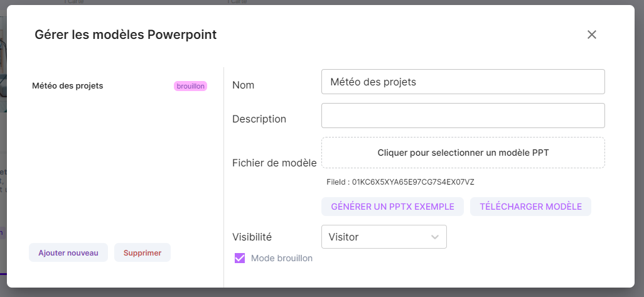This screenshot has height=297, width=644.
Task: Close the Gérer les modèles Powerpoint dialog
Action: 591,35
